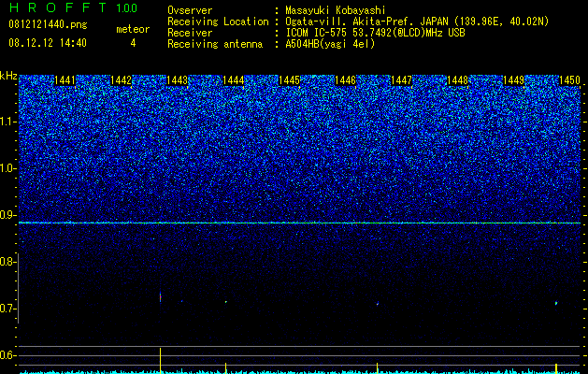Click the meteor label text
Screen dimensions: 588x374
(133, 29)
